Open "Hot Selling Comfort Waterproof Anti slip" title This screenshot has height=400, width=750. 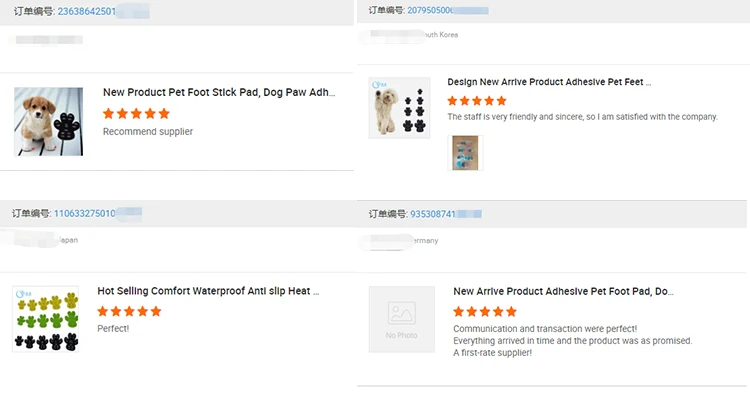pyautogui.click(x=208, y=291)
